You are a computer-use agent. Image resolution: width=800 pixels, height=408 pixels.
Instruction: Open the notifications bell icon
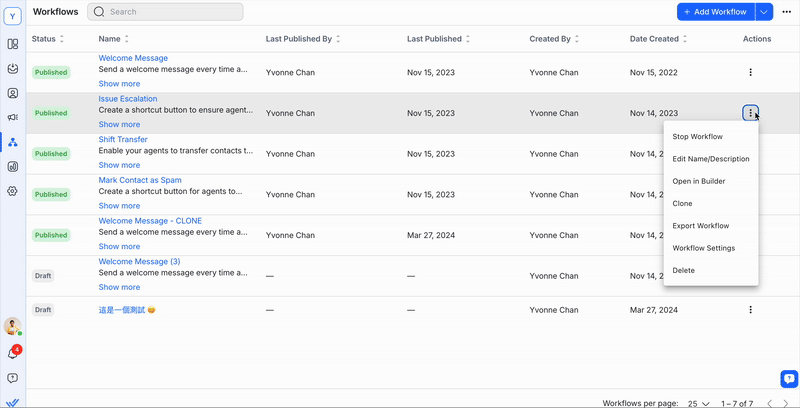(x=13, y=353)
